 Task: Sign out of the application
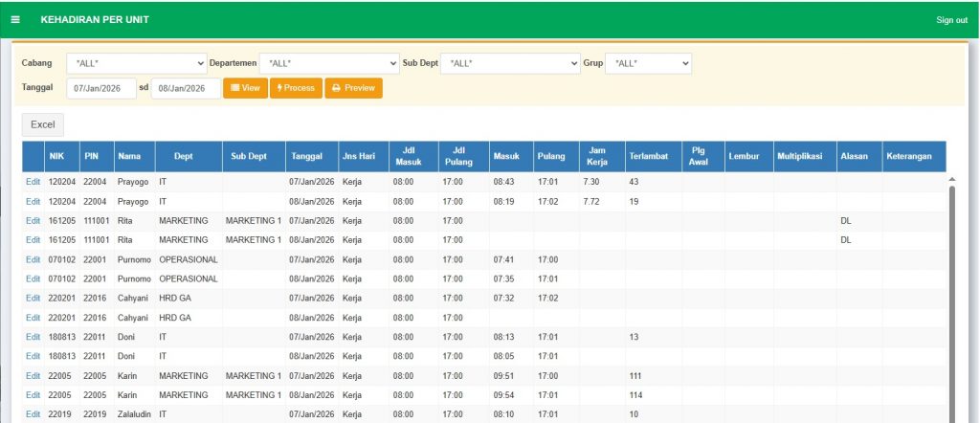[x=951, y=20]
